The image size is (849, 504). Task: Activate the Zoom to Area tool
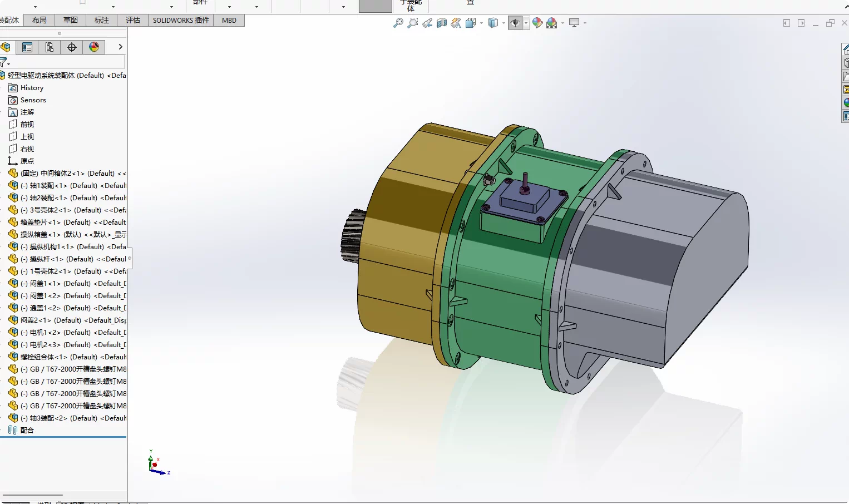[x=413, y=23]
